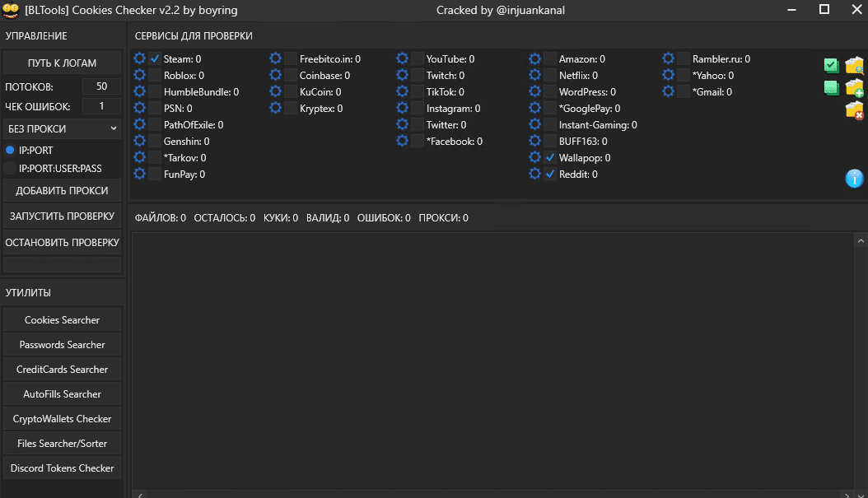
Task: Open the gear icon next to Coinbase
Action: coord(276,75)
